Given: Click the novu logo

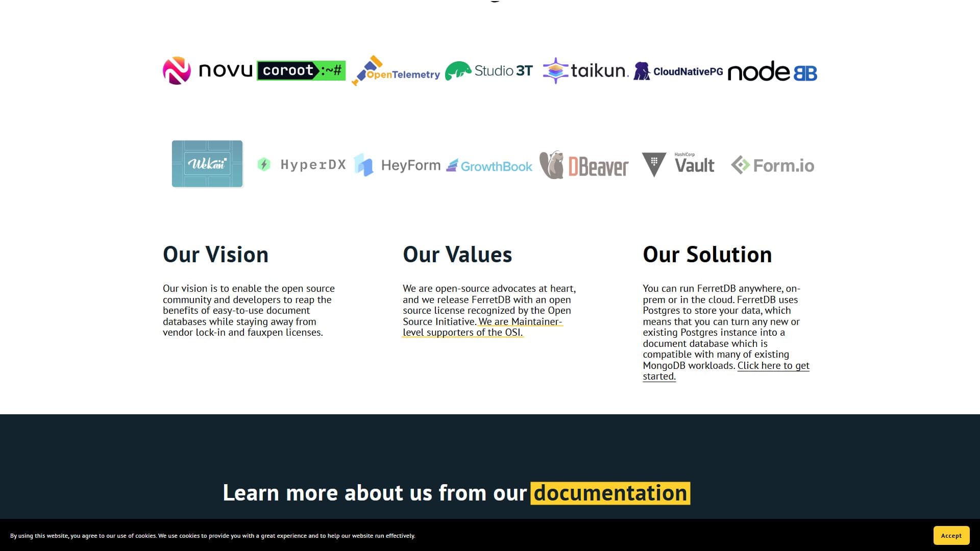Looking at the screenshot, I should coord(208,70).
